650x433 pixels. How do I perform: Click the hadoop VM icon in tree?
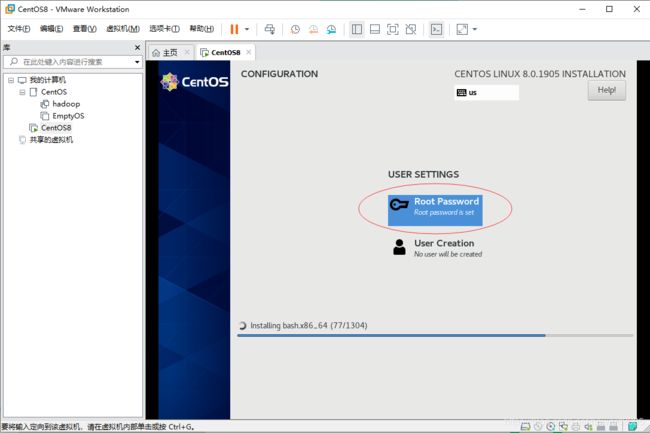44,104
